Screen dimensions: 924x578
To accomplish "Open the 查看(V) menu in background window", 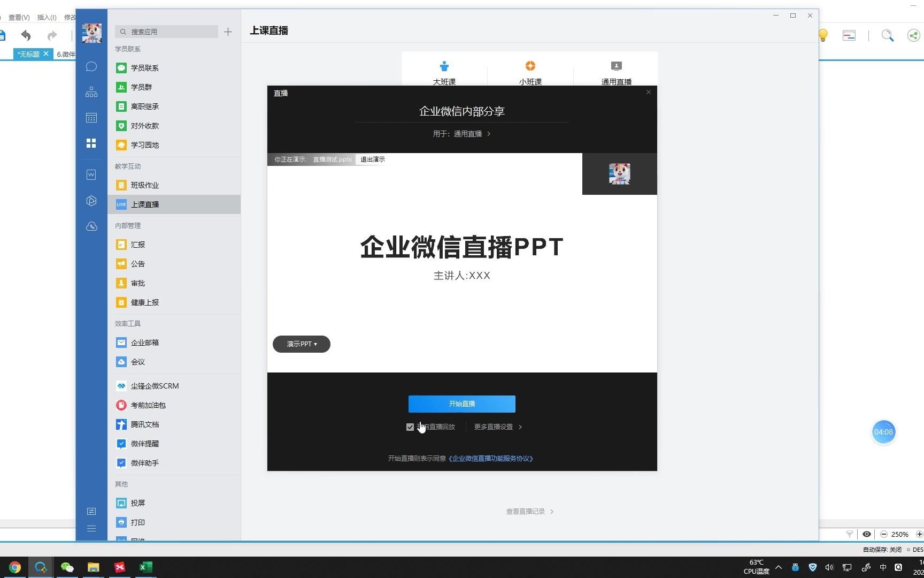I will [19, 17].
